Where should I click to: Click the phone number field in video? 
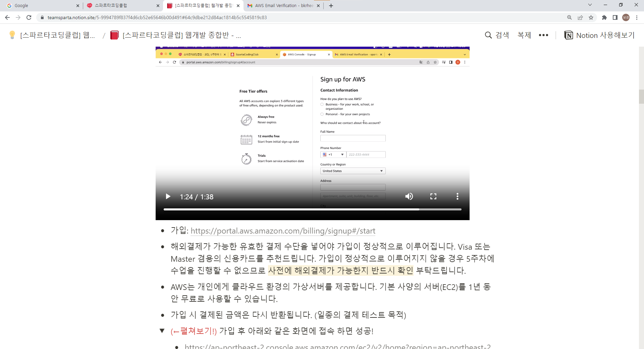click(x=366, y=155)
